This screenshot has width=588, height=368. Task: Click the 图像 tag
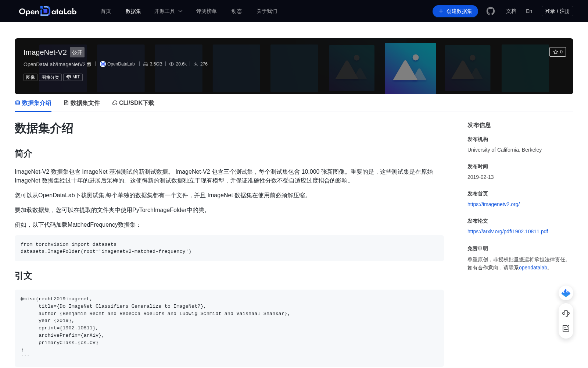point(31,77)
